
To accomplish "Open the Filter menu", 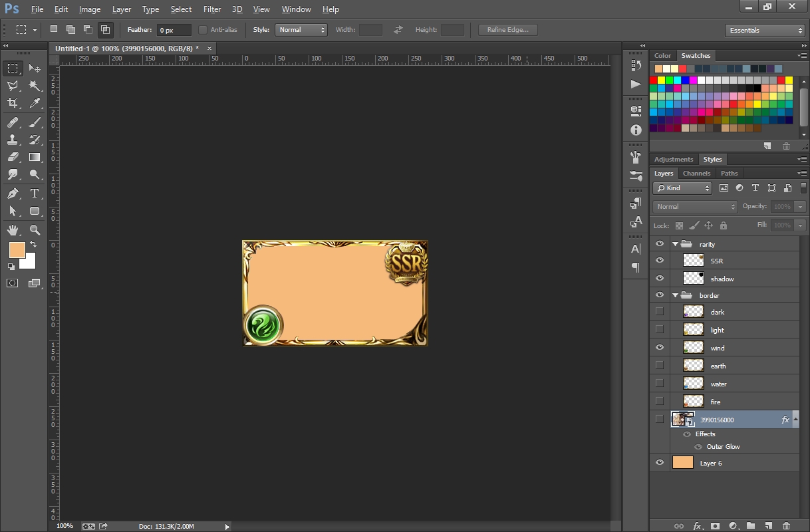I will pos(212,9).
